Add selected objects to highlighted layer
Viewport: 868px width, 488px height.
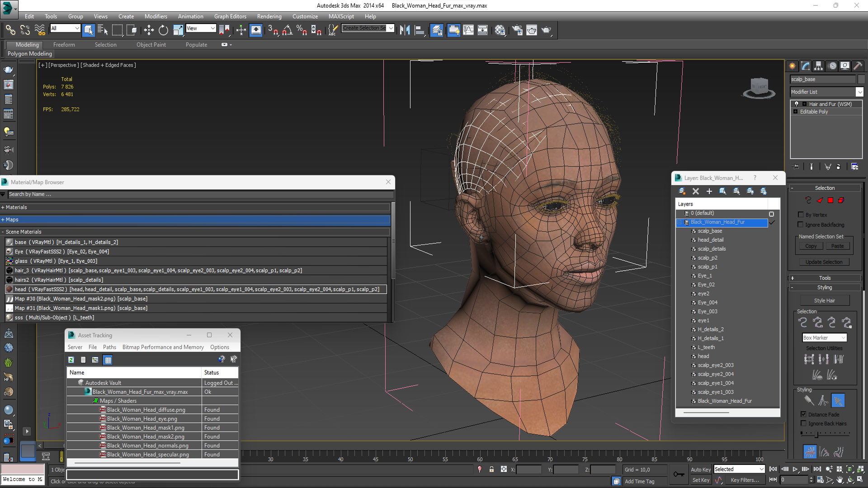(709, 192)
